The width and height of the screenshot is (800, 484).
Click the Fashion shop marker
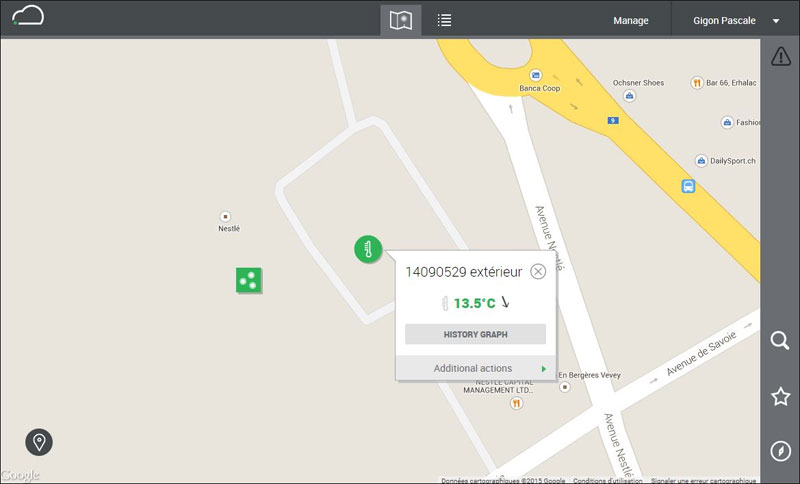coord(727,122)
